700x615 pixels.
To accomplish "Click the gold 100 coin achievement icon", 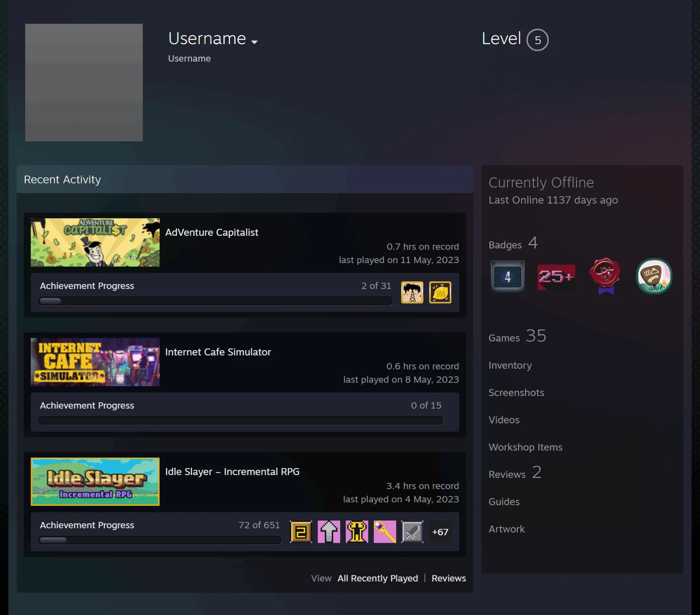I will 440,292.
